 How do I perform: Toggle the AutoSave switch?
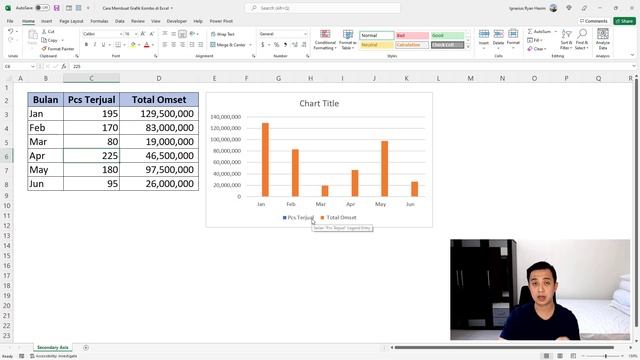point(42,8)
